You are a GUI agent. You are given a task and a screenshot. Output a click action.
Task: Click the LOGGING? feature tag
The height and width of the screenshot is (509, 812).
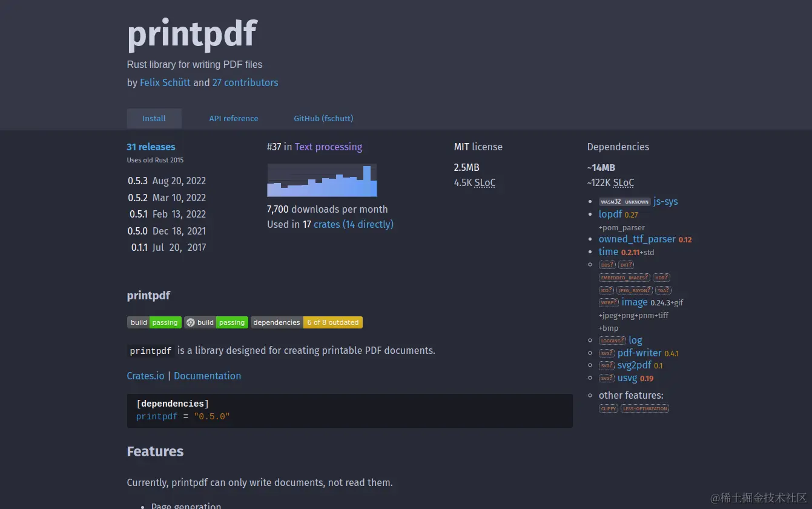(612, 341)
